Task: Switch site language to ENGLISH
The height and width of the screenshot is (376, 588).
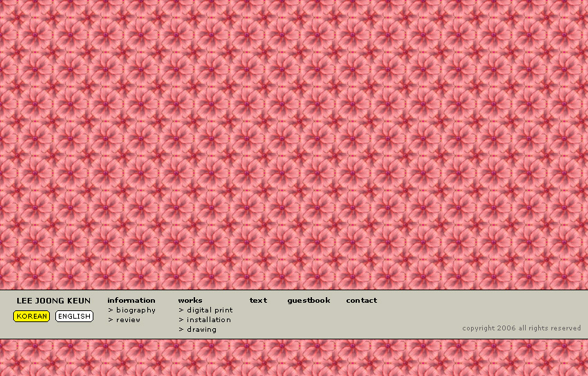Action: (74, 316)
